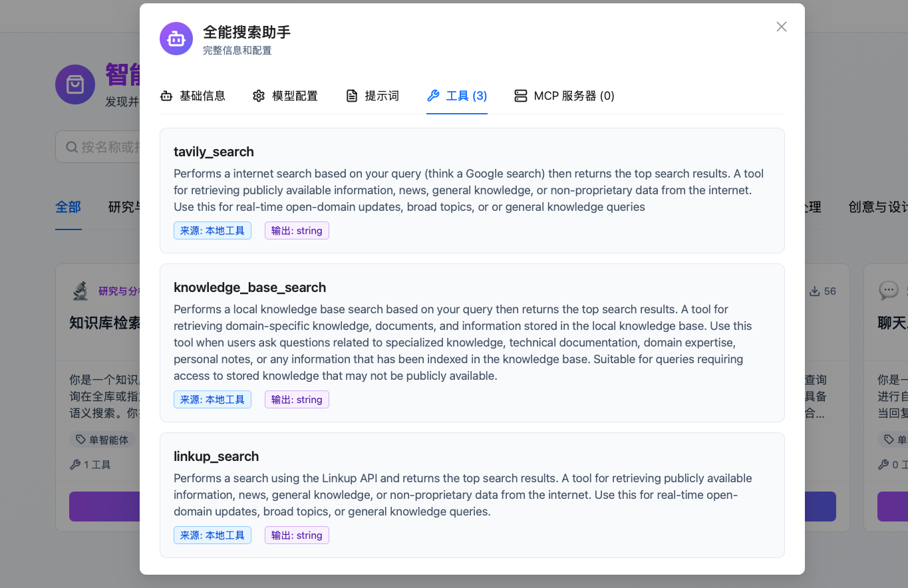This screenshot has height=588, width=908.
Task: Open the MCP 服务器 (0) tab
Action: 564,96
